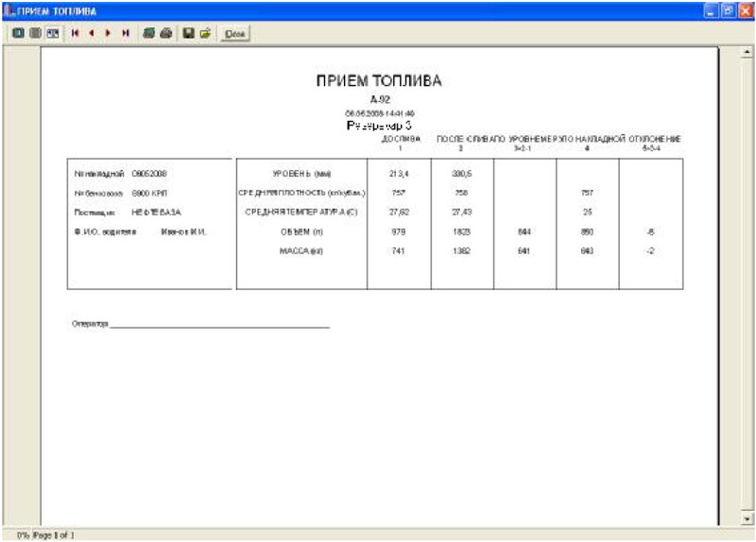Print the report with printer icon
The width and height of the screenshot is (756, 542).
pyautogui.click(x=166, y=33)
